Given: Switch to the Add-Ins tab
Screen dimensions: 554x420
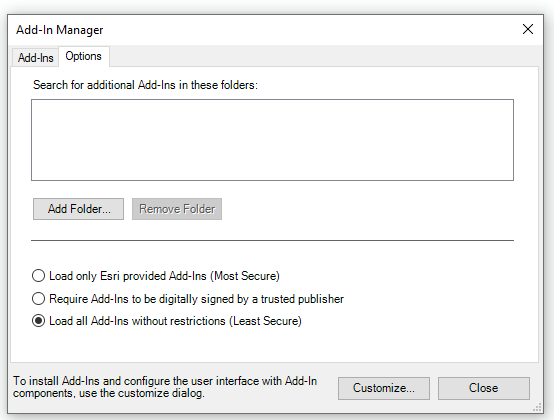Looking at the screenshot, I should click(x=35, y=58).
